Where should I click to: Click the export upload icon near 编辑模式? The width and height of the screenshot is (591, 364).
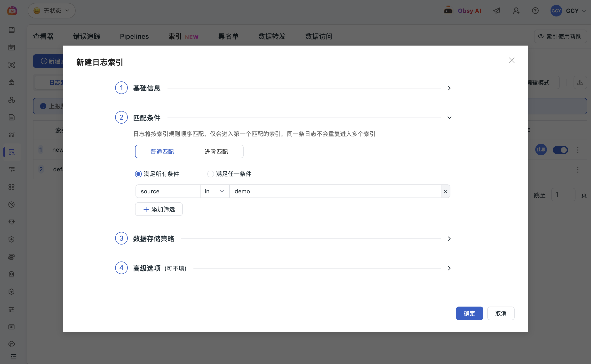click(x=580, y=82)
